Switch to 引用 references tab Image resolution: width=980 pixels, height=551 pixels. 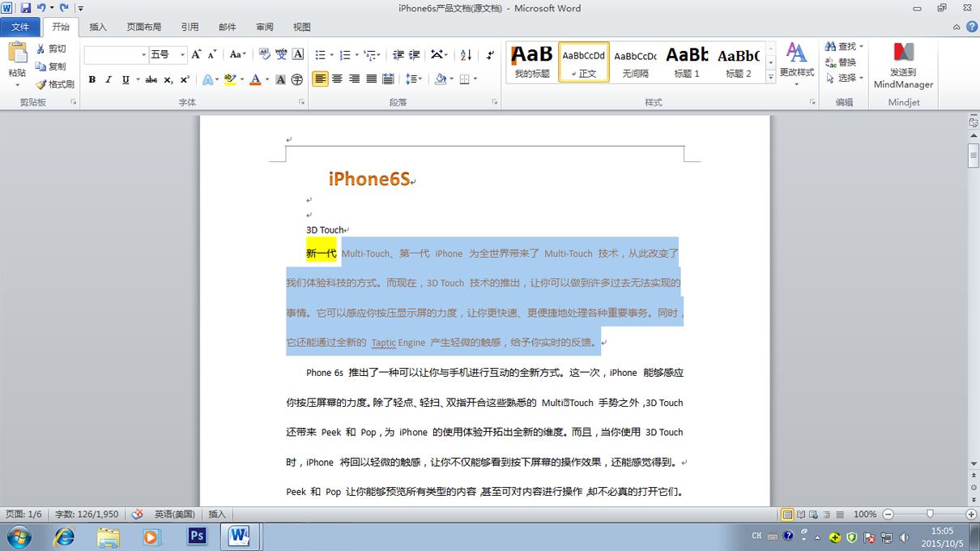click(x=190, y=27)
